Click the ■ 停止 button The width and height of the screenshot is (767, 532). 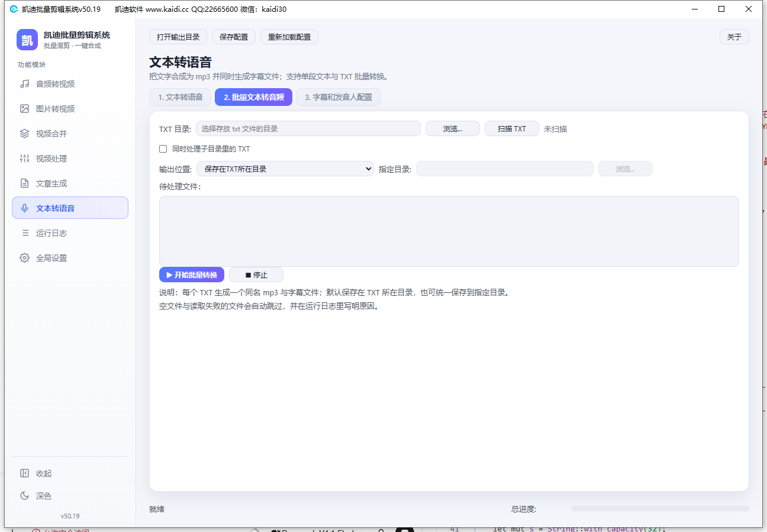coord(256,275)
